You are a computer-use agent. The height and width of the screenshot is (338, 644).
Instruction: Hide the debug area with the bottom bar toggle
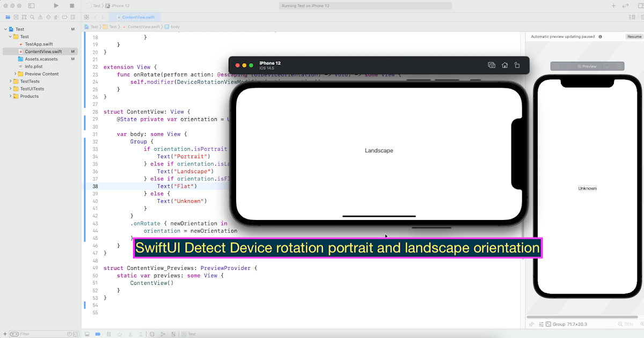click(x=87, y=333)
